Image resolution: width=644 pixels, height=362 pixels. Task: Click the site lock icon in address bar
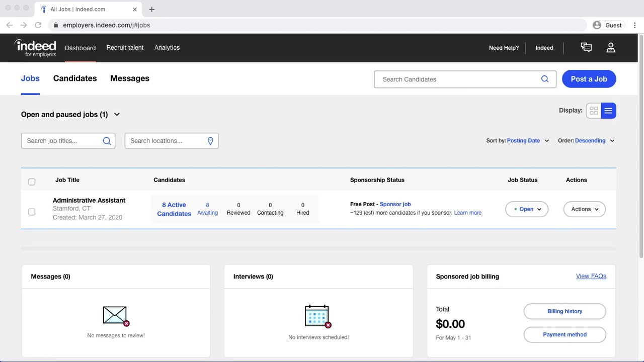[56, 25]
